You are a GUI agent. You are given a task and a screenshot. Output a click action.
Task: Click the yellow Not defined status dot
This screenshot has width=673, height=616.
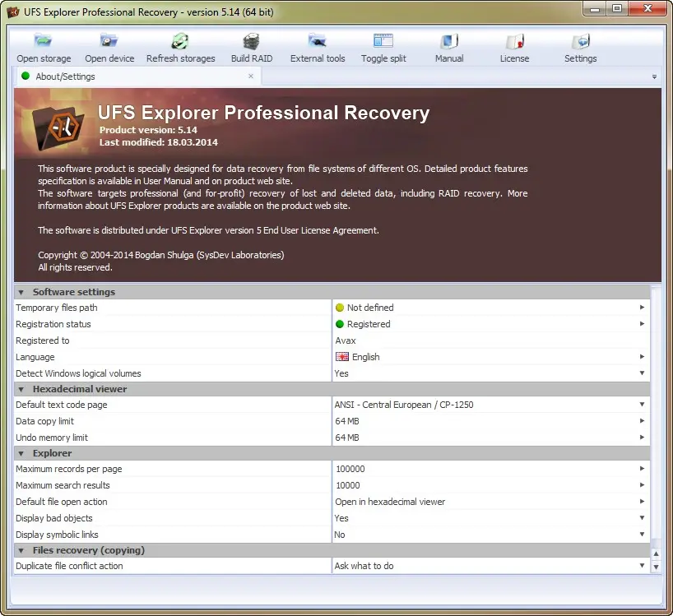[340, 308]
